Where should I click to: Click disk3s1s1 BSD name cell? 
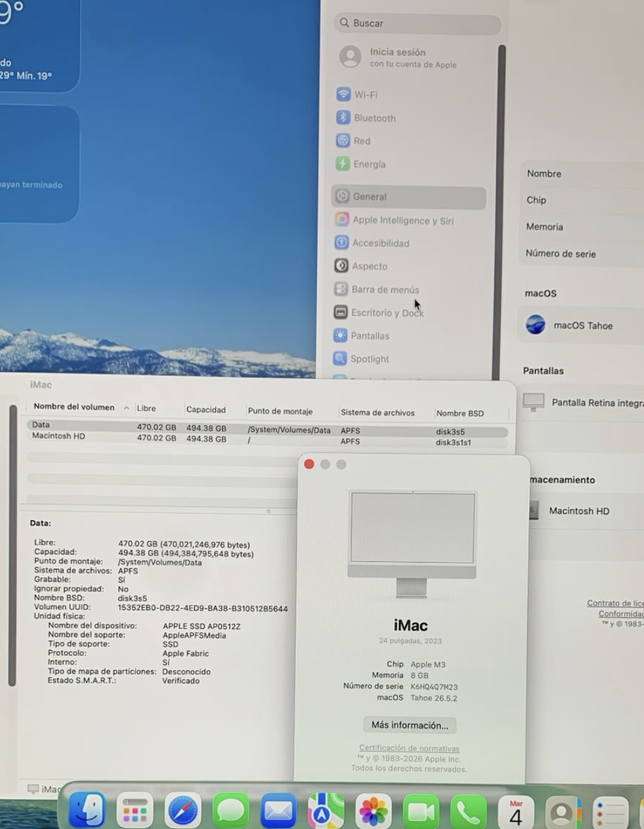(x=453, y=443)
